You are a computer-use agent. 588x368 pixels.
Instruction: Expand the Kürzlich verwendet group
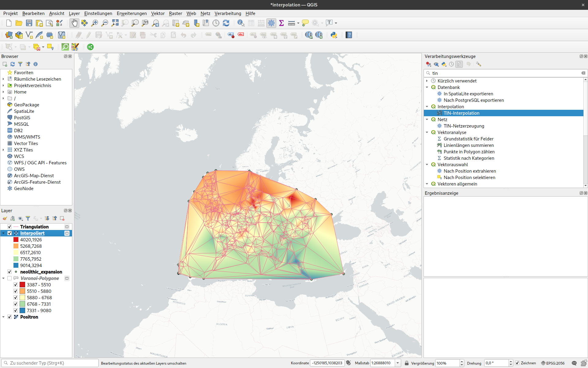click(x=427, y=81)
